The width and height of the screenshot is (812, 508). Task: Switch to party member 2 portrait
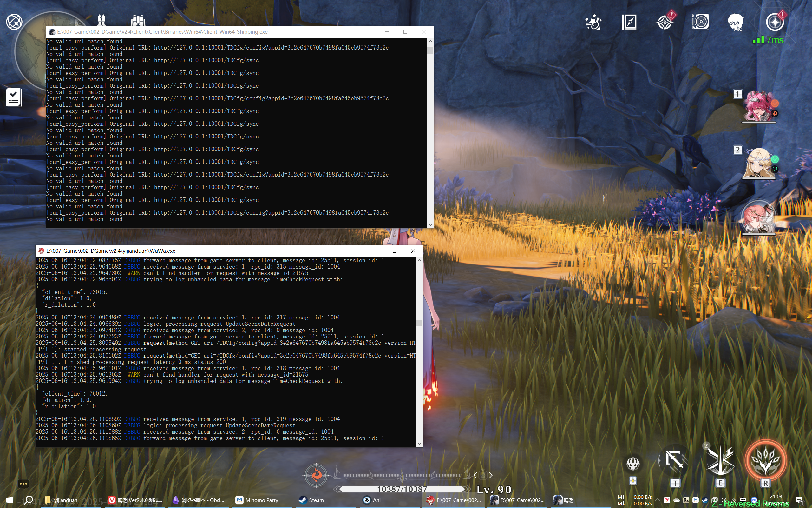758,163
